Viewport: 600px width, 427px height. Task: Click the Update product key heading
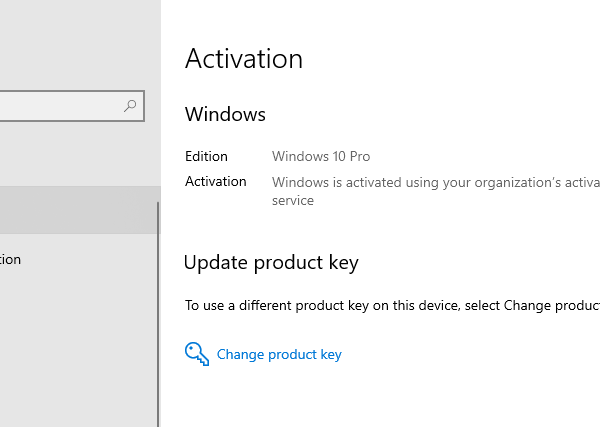(x=271, y=263)
